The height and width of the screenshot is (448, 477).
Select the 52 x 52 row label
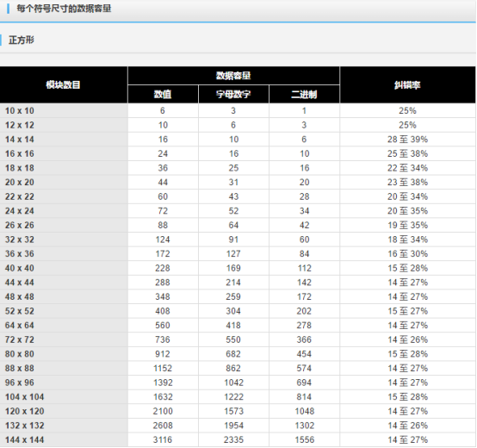(x=20, y=311)
